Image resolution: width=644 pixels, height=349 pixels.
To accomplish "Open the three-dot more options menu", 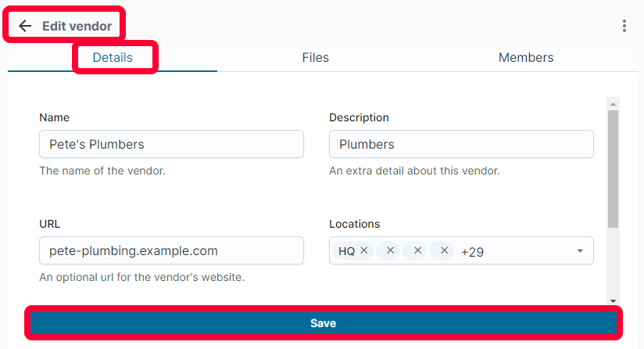I will (624, 26).
